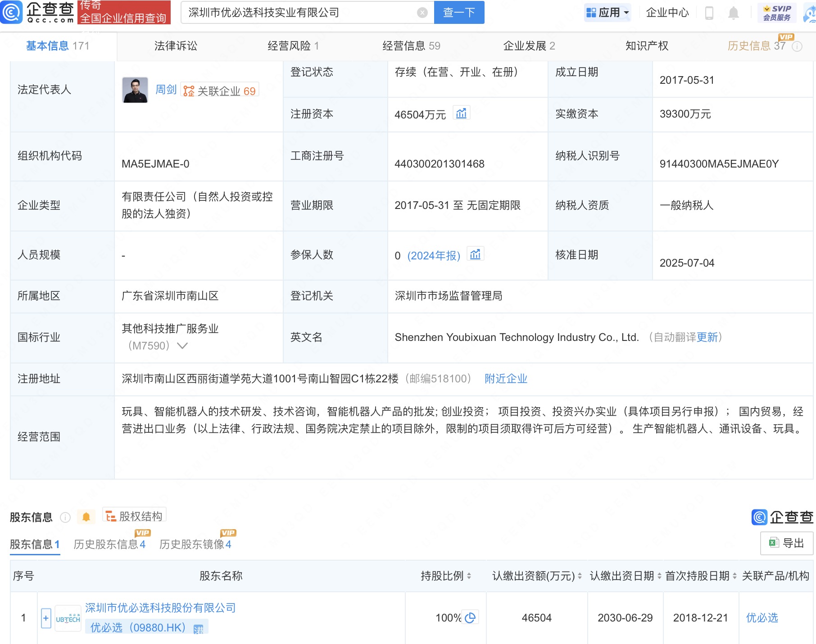Image resolution: width=816 pixels, height=644 pixels.
Task: Click organization code MA5EJMAE-0
Action: (155, 164)
